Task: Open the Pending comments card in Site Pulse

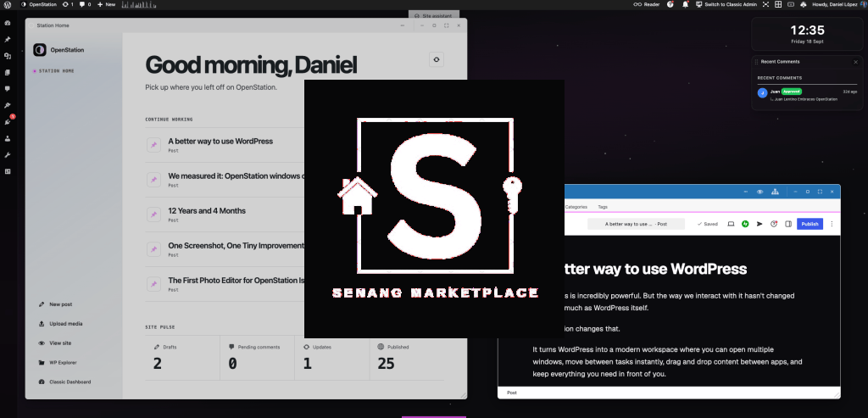Action: point(257,358)
